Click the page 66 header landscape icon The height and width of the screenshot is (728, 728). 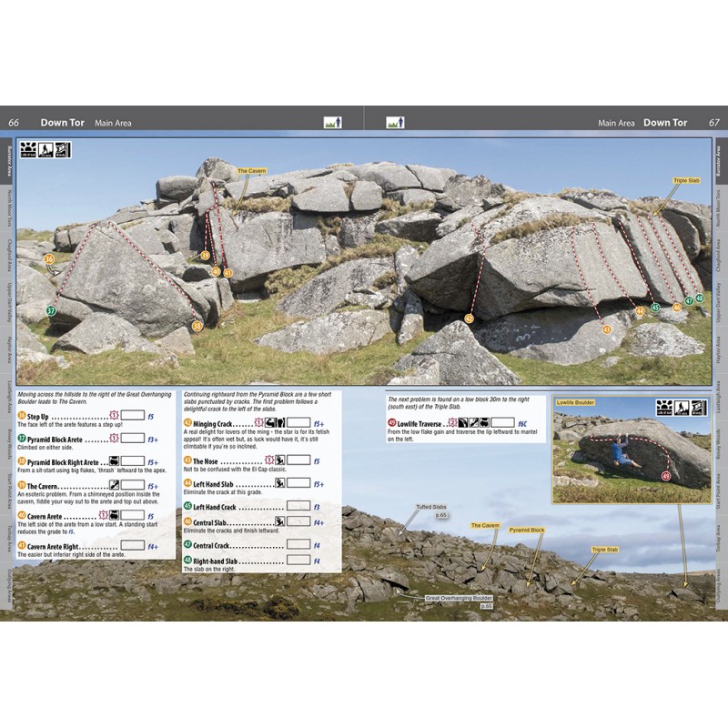click(332, 122)
